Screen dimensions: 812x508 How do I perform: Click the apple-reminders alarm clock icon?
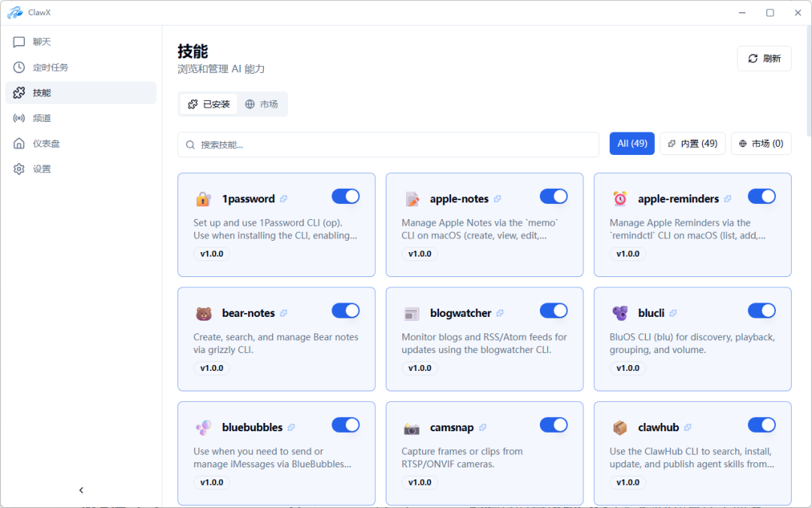tap(620, 199)
